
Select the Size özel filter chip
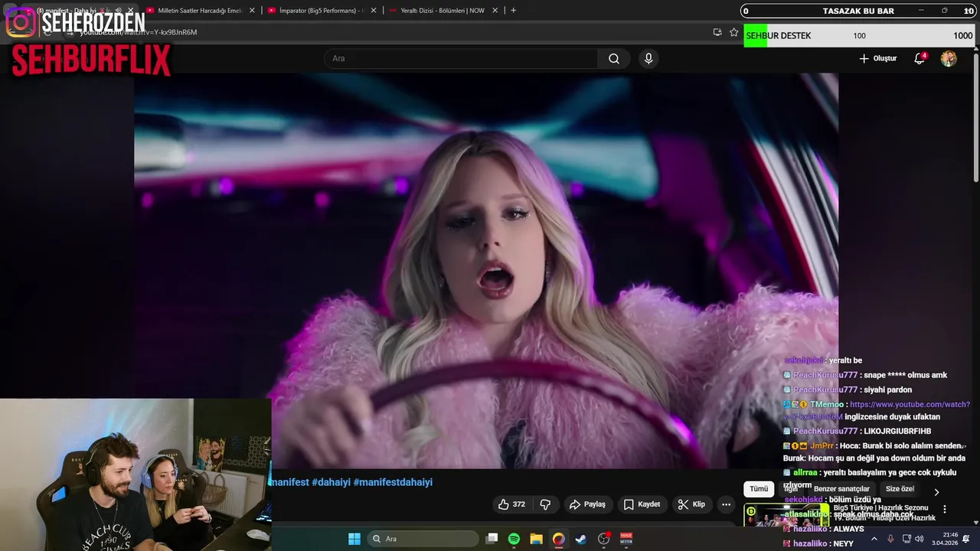pyautogui.click(x=900, y=489)
